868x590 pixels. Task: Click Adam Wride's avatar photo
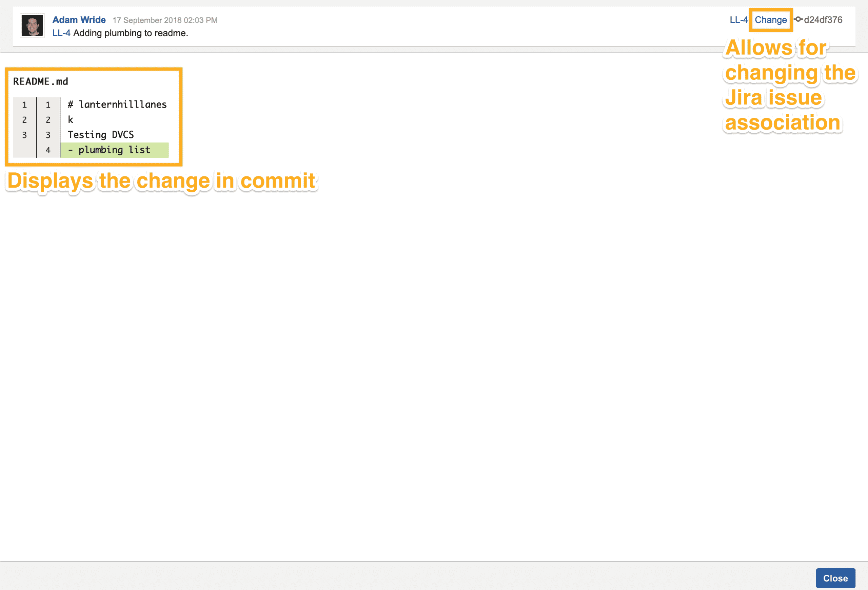[x=32, y=26]
